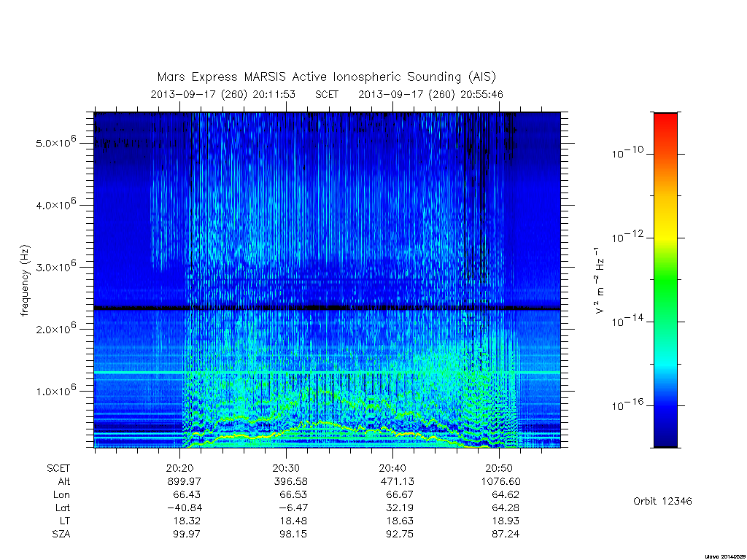Click longitude value 66.43

187,495
